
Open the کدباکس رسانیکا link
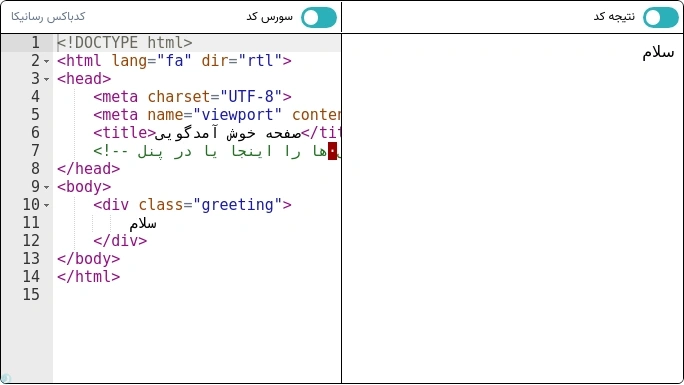pyautogui.click(x=48, y=17)
